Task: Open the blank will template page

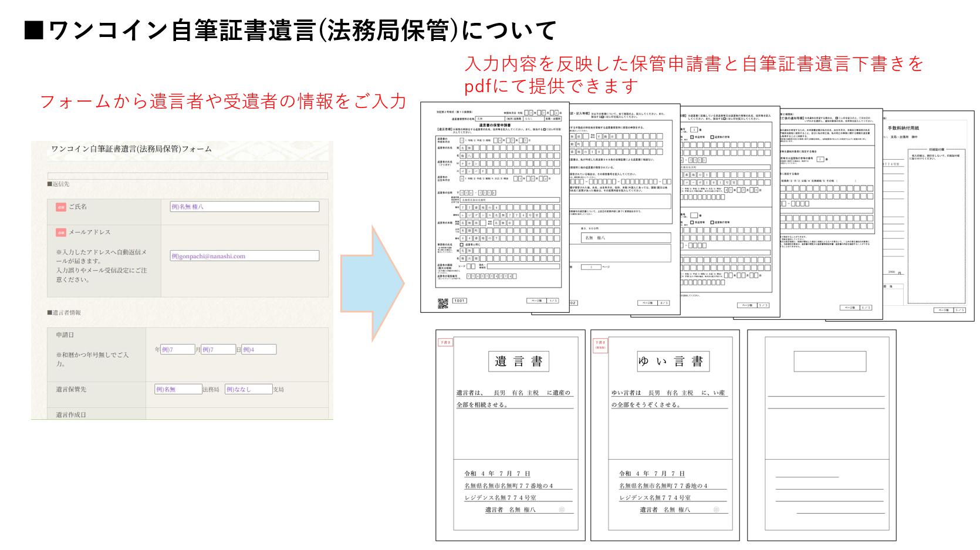Action: pyautogui.click(x=821, y=434)
